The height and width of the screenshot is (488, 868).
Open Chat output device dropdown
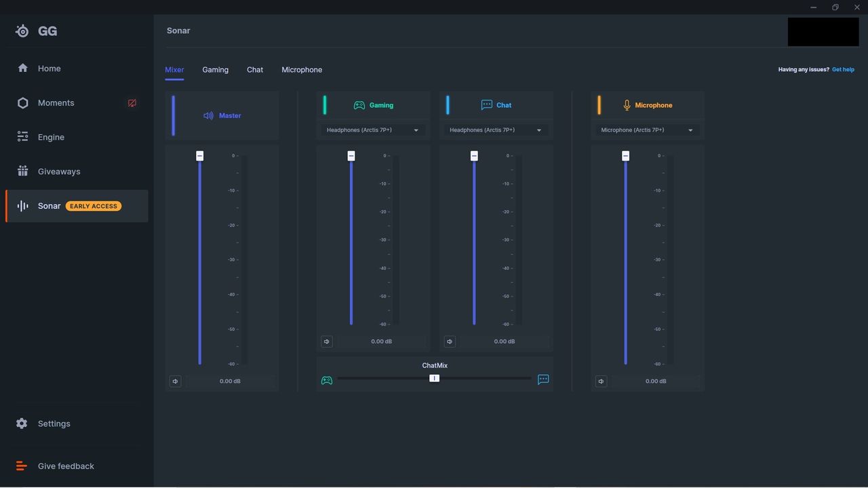point(496,130)
